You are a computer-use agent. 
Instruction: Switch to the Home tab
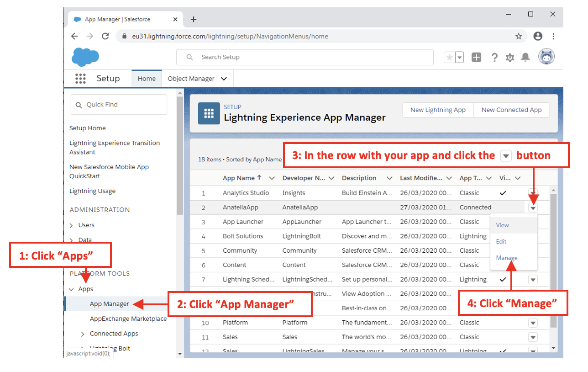point(147,79)
